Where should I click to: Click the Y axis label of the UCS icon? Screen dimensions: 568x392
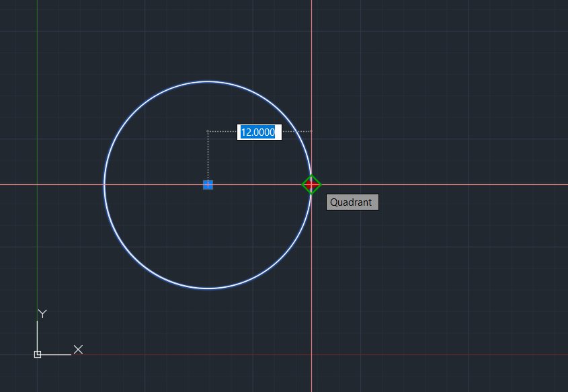tap(42, 313)
